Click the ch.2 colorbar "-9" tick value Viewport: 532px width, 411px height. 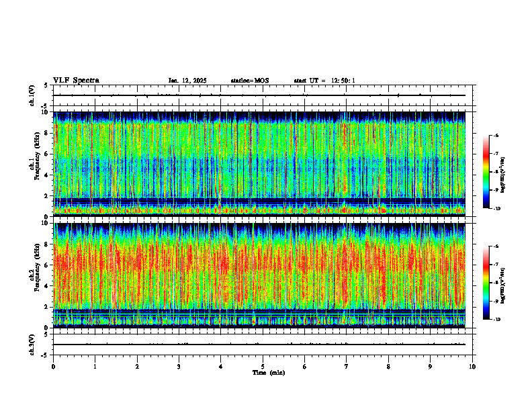pyautogui.click(x=496, y=301)
